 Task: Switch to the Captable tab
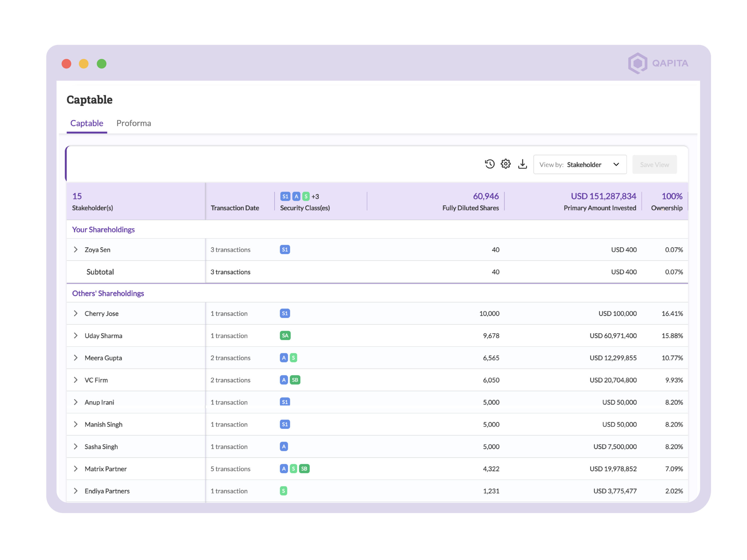pos(87,123)
